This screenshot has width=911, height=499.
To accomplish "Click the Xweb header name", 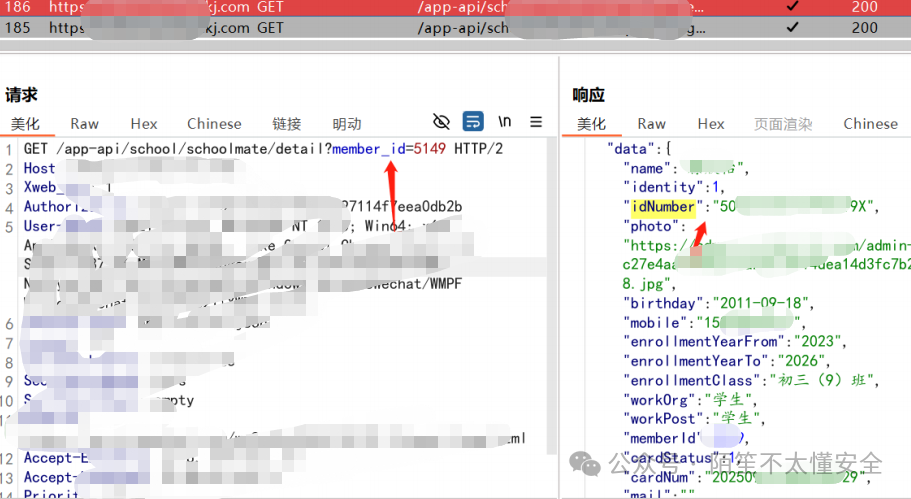I will (44, 187).
